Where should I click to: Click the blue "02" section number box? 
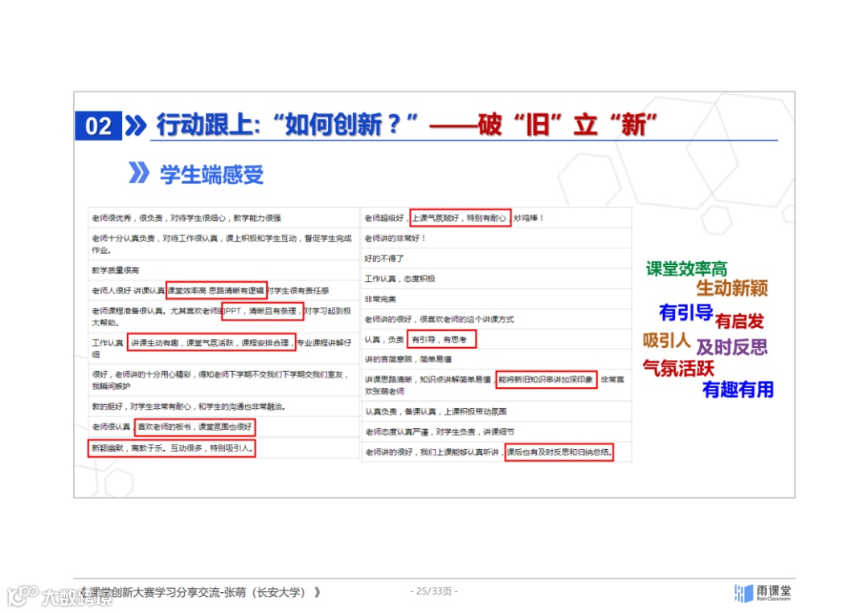(99, 126)
